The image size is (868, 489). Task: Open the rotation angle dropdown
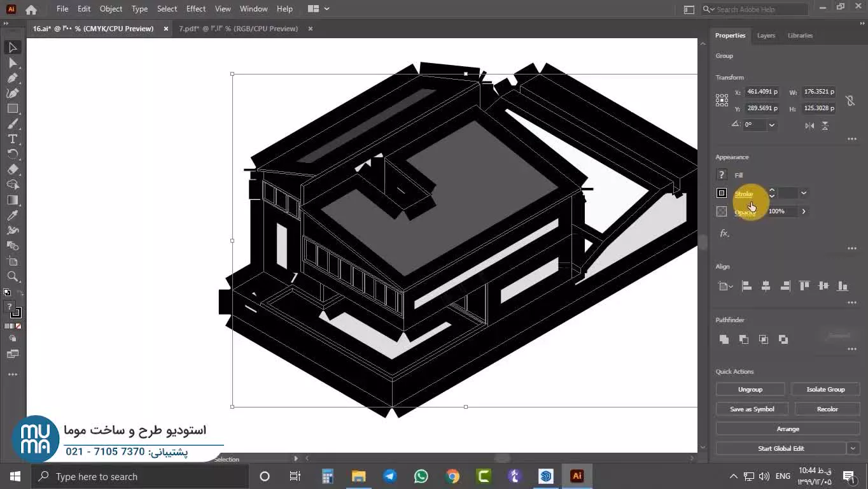[771, 125]
